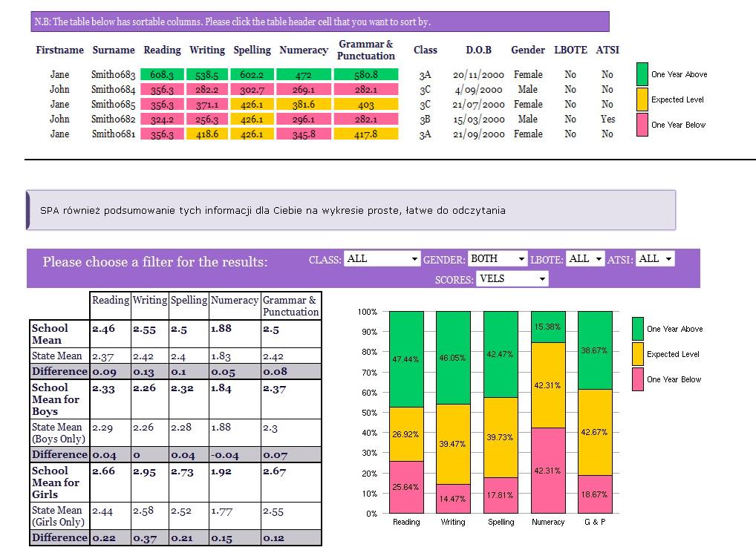This screenshot has height=553, width=756.
Task: Click yellow Expected Level swatch in top legend
Action: point(642,99)
